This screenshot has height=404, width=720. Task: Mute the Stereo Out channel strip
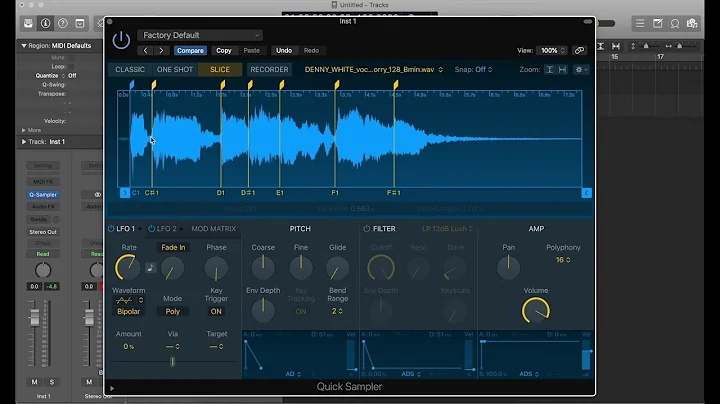(x=89, y=382)
